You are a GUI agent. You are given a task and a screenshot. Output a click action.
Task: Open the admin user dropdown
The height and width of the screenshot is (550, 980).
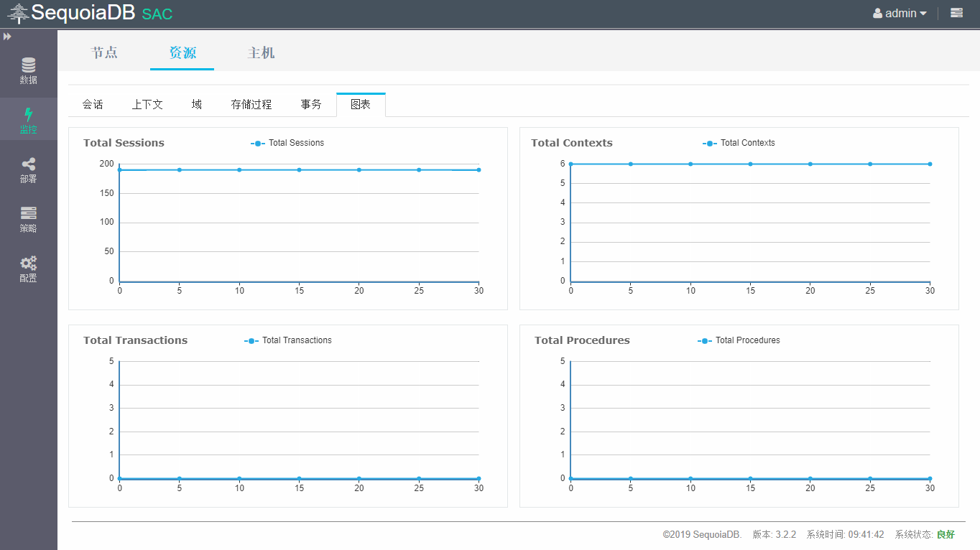tap(900, 13)
